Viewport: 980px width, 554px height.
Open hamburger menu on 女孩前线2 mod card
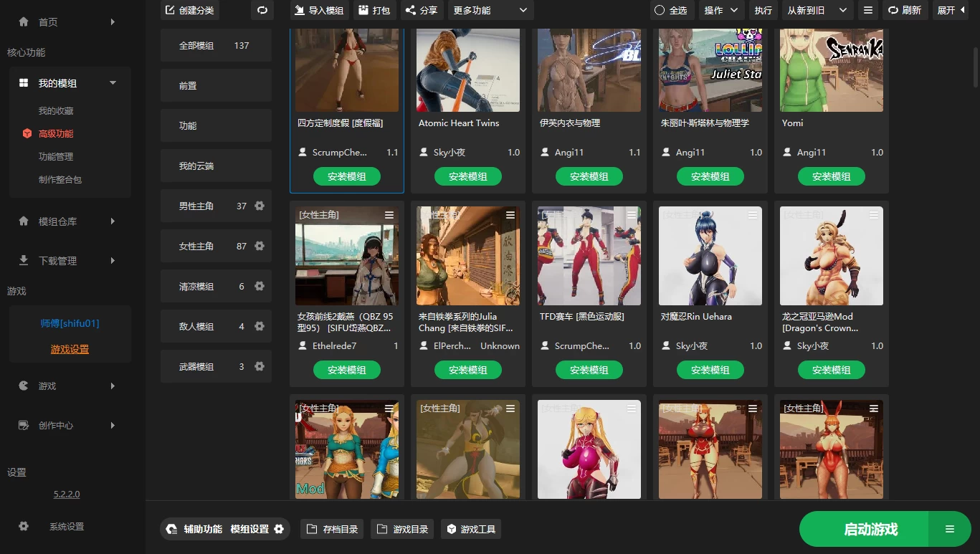(x=389, y=215)
